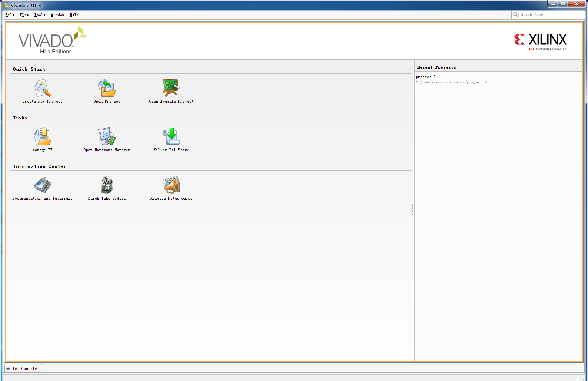Click the Create New Project icon

(x=42, y=88)
